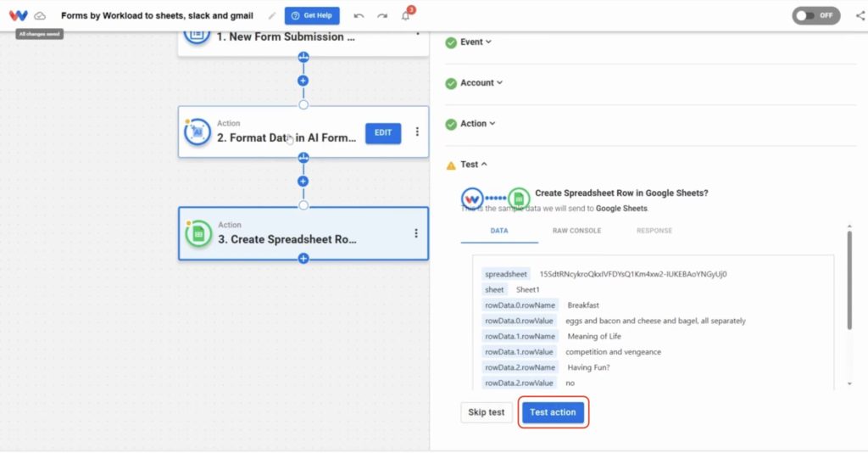
Task: Click the pencil icon to rename workflow
Action: (272, 15)
